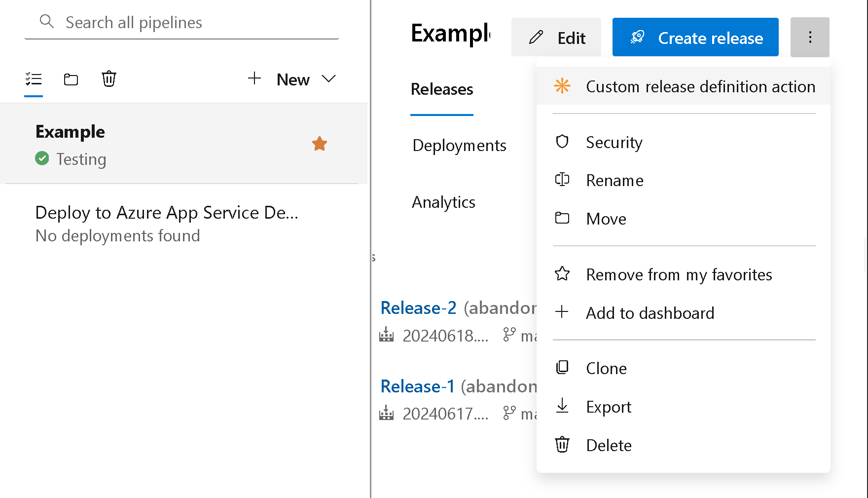Screen dimensions: 868x498
Task: Click the Search all pipelines field
Action: coord(133,22)
